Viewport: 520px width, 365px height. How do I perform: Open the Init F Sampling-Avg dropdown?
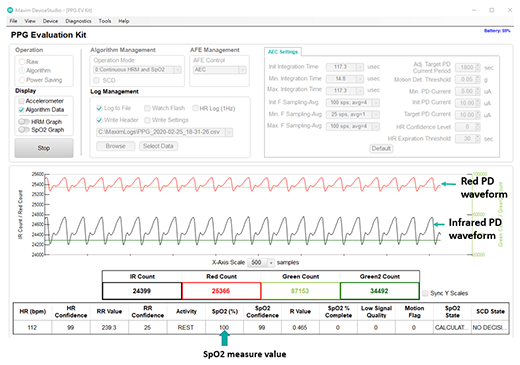[376, 103]
